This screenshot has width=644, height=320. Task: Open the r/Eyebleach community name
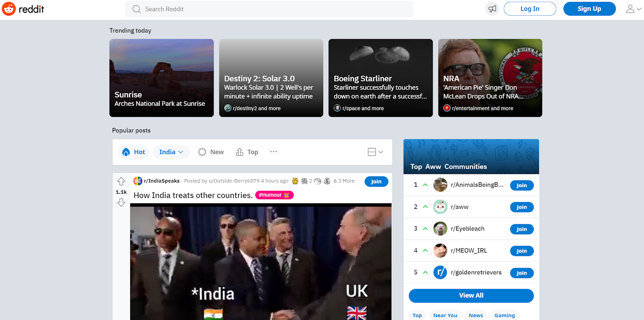(468, 229)
